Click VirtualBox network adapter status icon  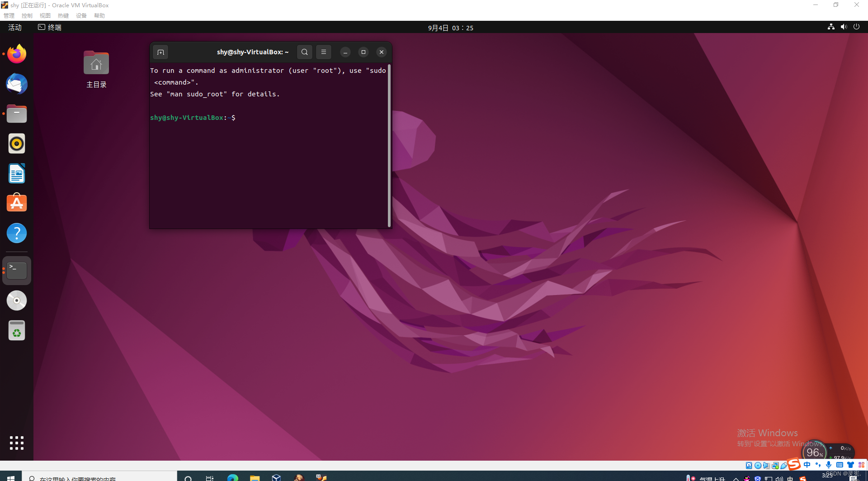coord(775,465)
